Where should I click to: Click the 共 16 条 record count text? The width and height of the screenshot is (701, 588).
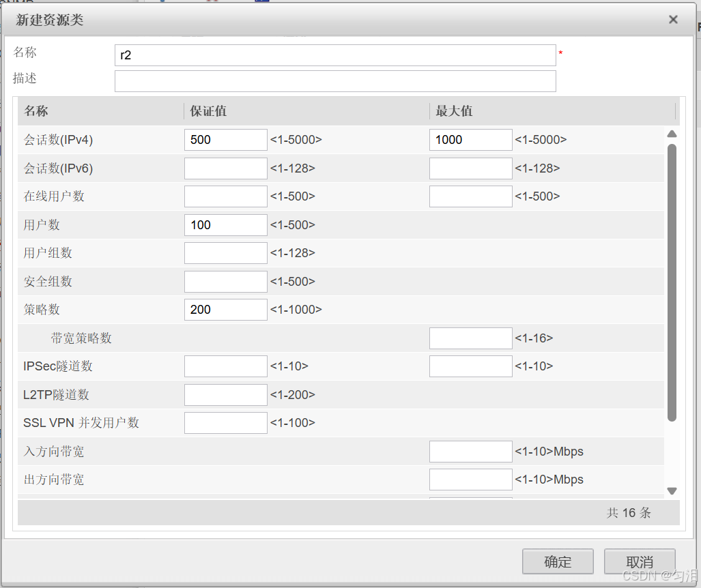pos(629,512)
